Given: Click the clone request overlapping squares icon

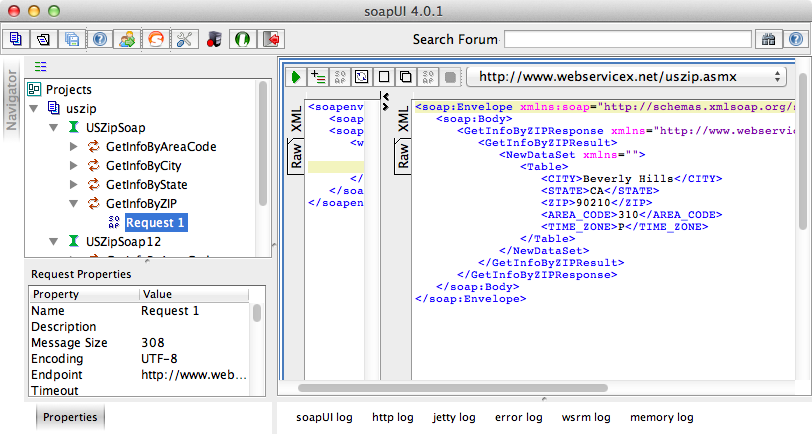Looking at the screenshot, I should (406, 77).
